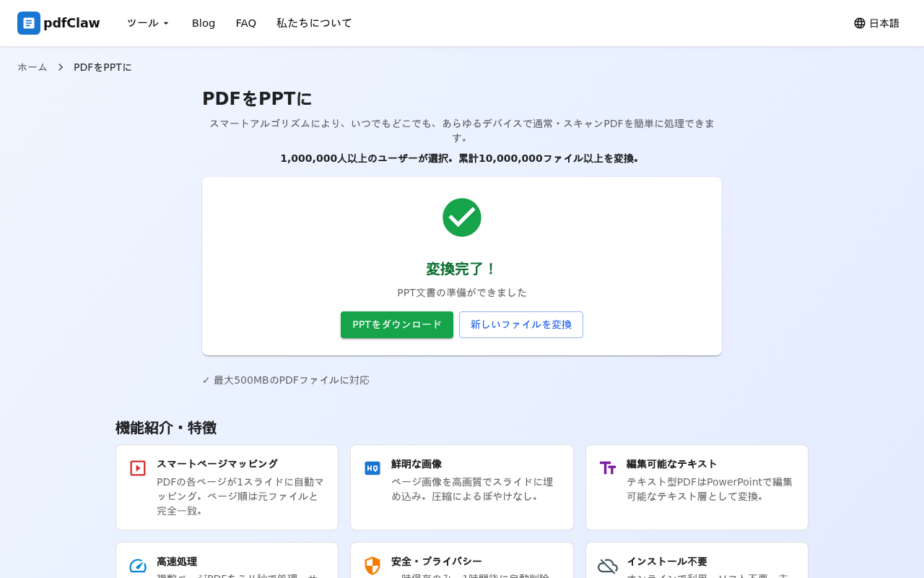Image resolution: width=924 pixels, height=578 pixels.
Task: Click the 鮮明な画像 feature card
Action: [461, 487]
